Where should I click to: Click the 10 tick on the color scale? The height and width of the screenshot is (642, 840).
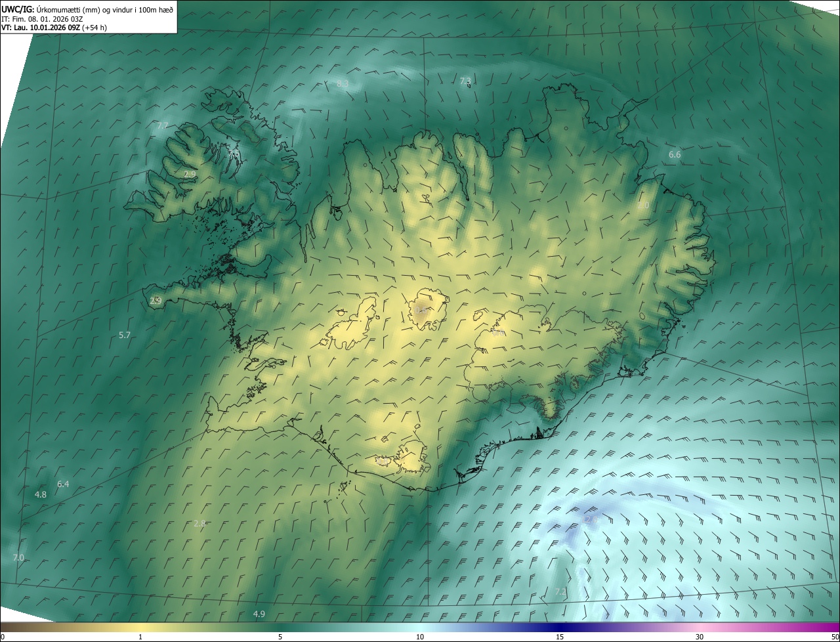pyautogui.click(x=420, y=637)
